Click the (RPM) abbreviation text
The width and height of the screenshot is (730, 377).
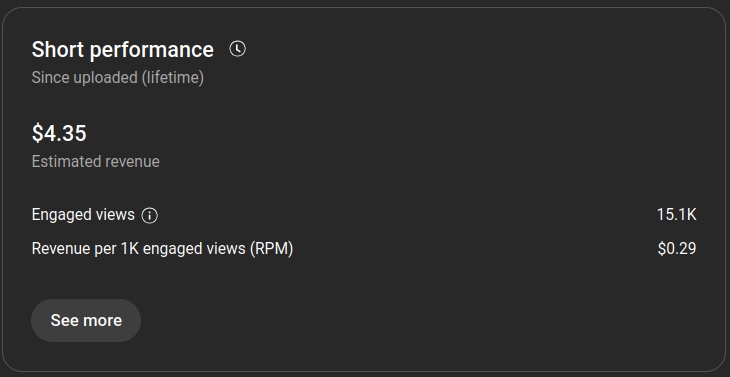click(x=271, y=249)
